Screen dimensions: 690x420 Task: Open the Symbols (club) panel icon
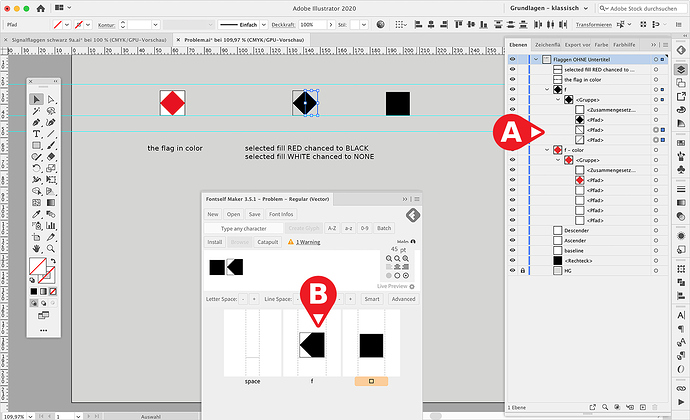click(681, 169)
